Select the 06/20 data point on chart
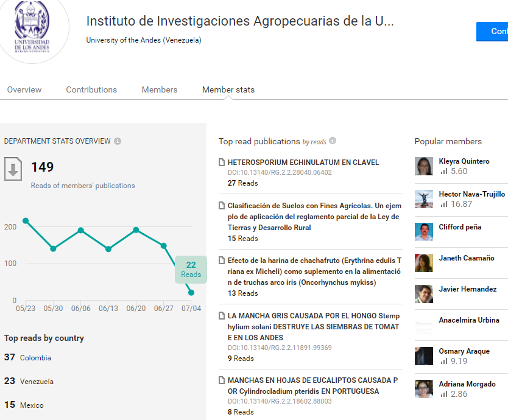The height and width of the screenshot is (420, 508). tap(136, 230)
